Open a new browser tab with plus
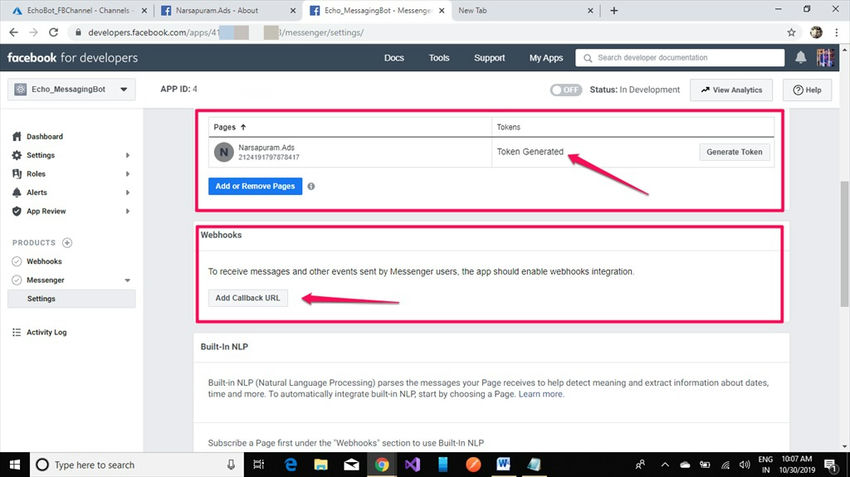 [x=614, y=10]
